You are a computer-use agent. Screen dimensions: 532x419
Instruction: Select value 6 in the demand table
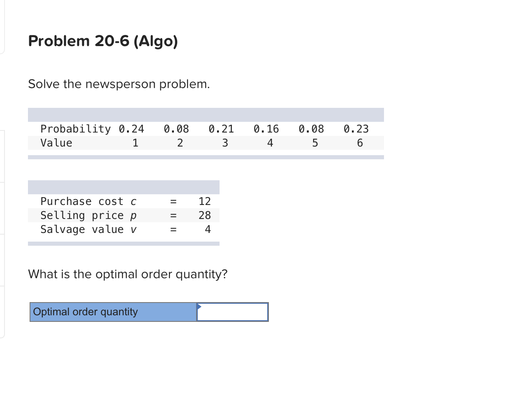pos(360,143)
